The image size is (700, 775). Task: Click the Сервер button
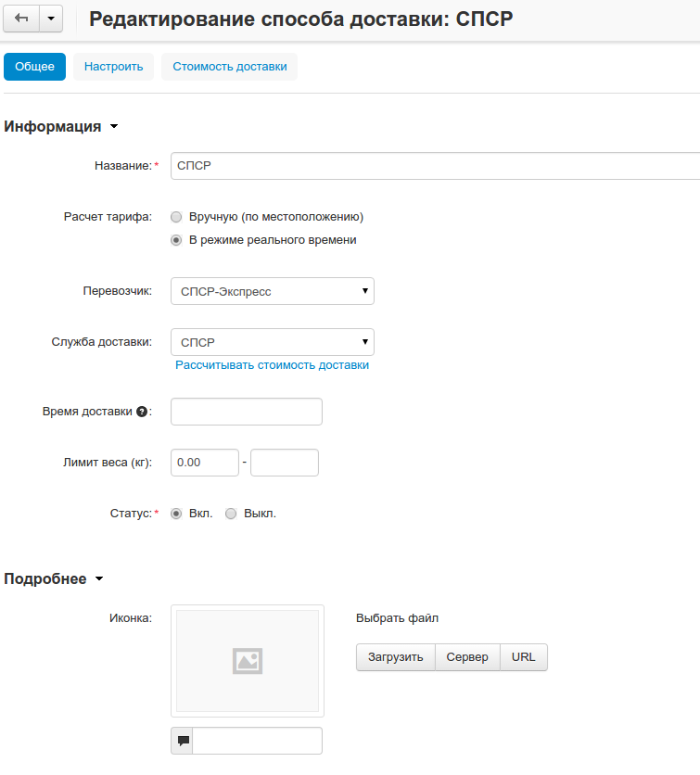pyautogui.click(x=467, y=657)
